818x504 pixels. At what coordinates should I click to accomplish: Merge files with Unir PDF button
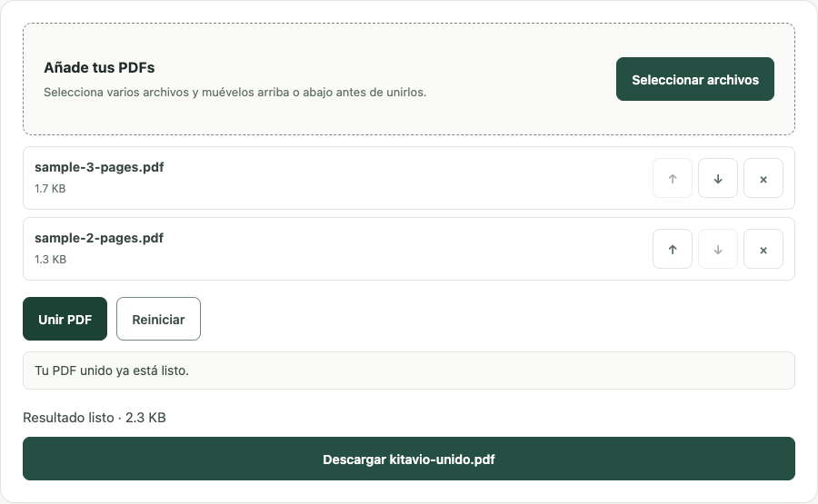(65, 319)
